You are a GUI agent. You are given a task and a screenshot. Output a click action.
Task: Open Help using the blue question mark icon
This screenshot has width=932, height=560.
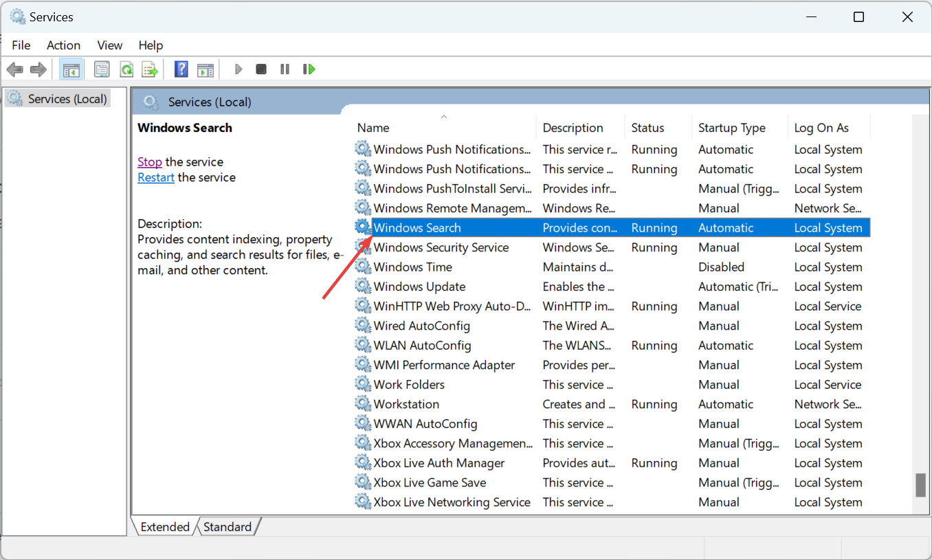(x=180, y=69)
